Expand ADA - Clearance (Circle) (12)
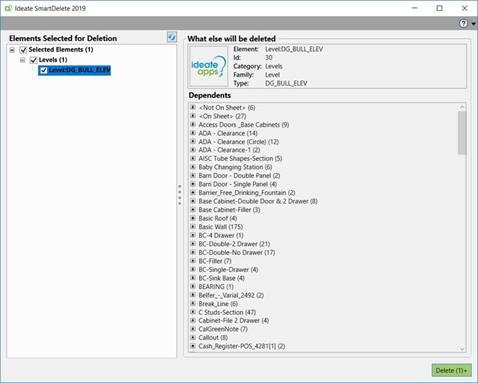 point(193,141)
